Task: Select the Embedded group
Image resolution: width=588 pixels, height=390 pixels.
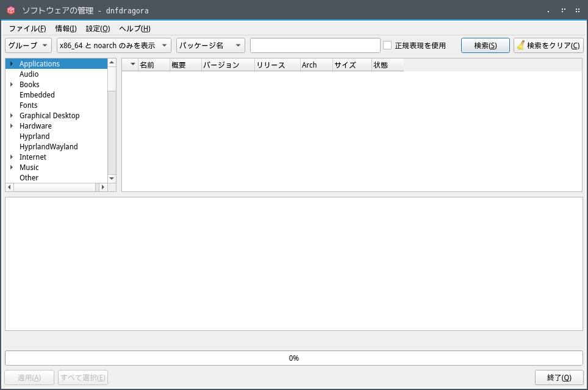Action: tap(37, 95)
